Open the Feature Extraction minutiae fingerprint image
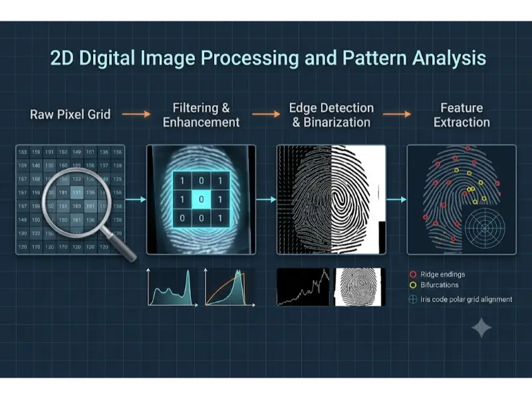 (462, 199)
